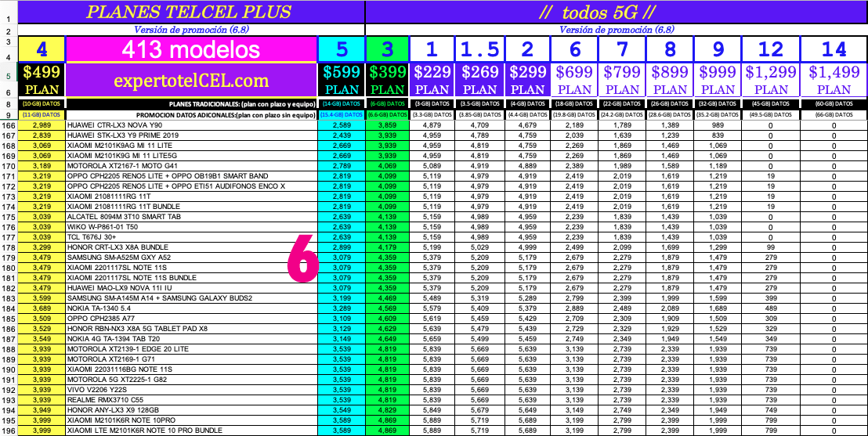Screen dimensions: 868x436
Task: Select the REALME RMX3710 C55 cell
Action: pyautogui.click(x=191, y=400)
